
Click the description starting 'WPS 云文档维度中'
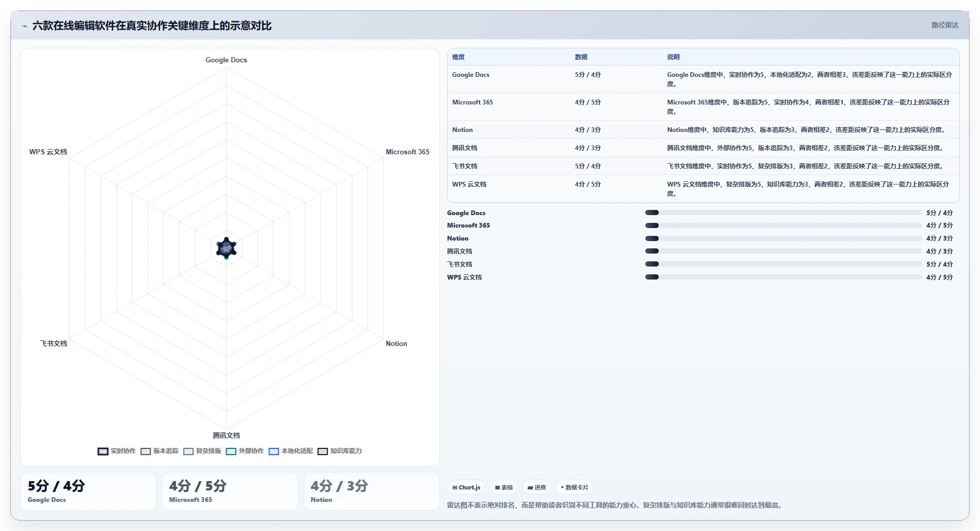coord(808,189)
